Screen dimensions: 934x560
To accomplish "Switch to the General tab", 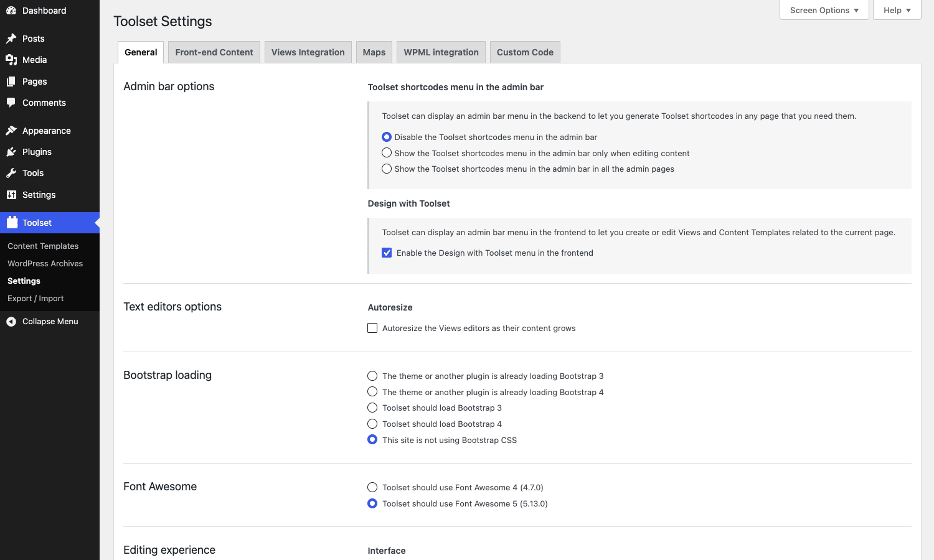I will tap(141, 52).
